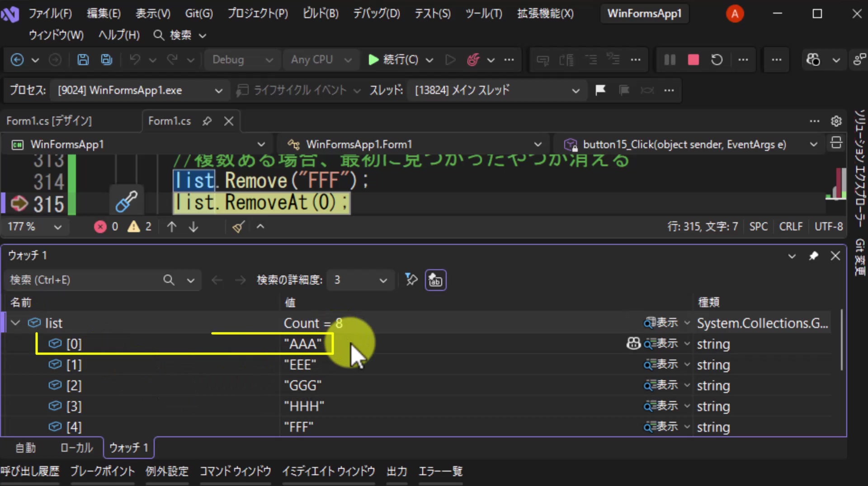The image size is (868, 486).
Task: Click the thread flag icon
Action: tap(600, 90)
